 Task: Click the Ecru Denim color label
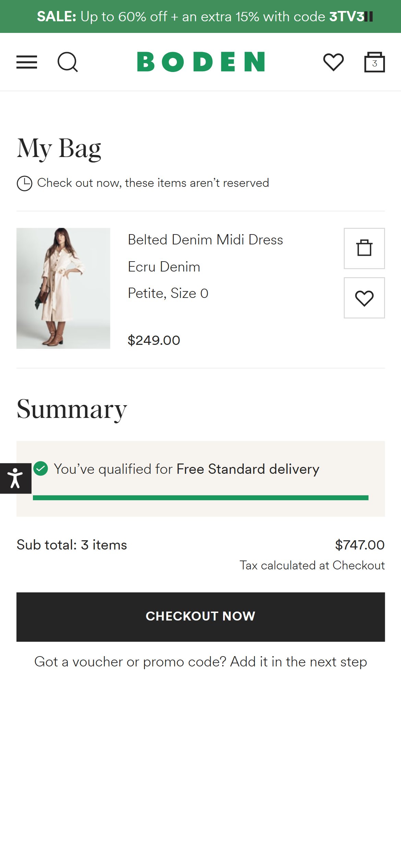click(x=164, y=267)
